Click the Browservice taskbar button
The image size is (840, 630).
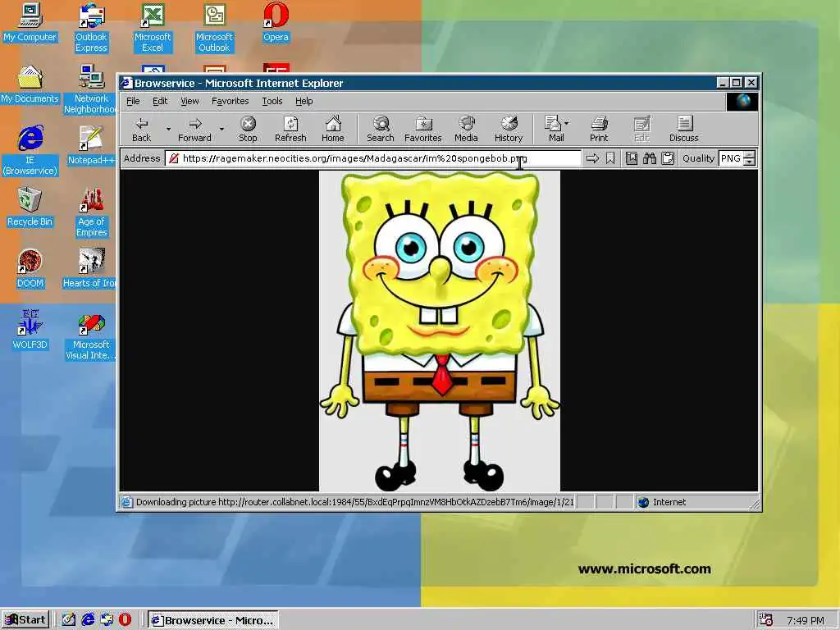(x=212, y=620)
